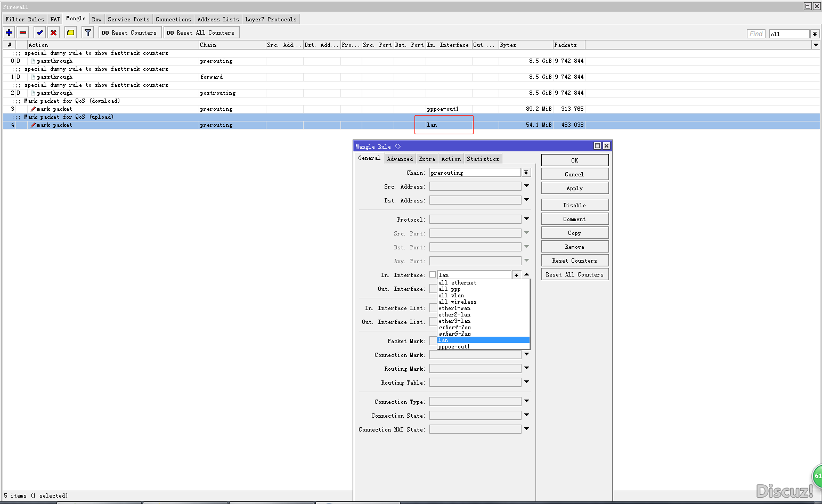Switch to NAT tab

pos(55,19)
